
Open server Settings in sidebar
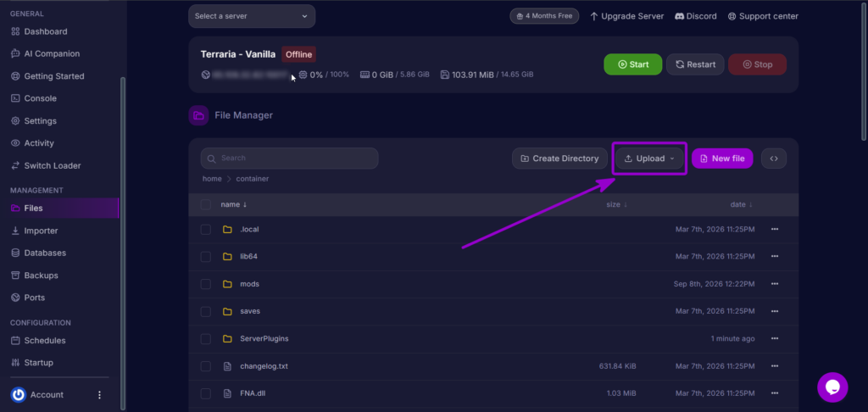point(33,120)
